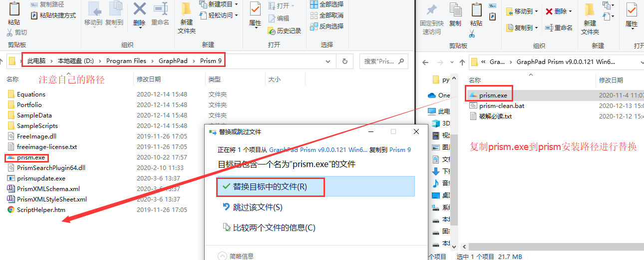This screenshot has height=260, width=644.
Task: Select prism-clean.bat in right window
Action: (497, 105)
